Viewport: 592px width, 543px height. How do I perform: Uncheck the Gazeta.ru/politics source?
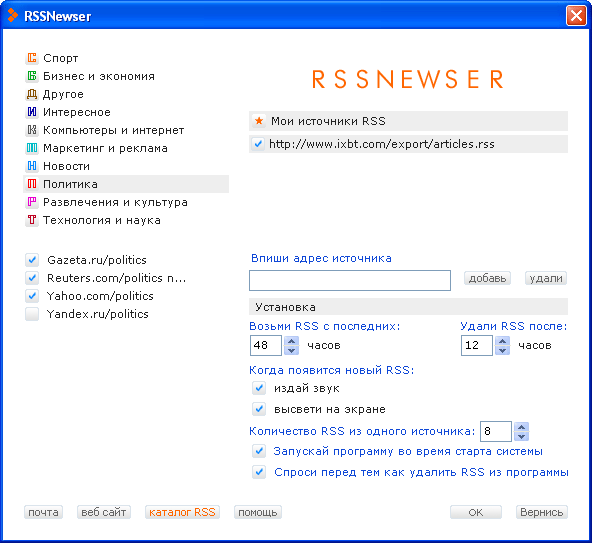pos(32,260)
